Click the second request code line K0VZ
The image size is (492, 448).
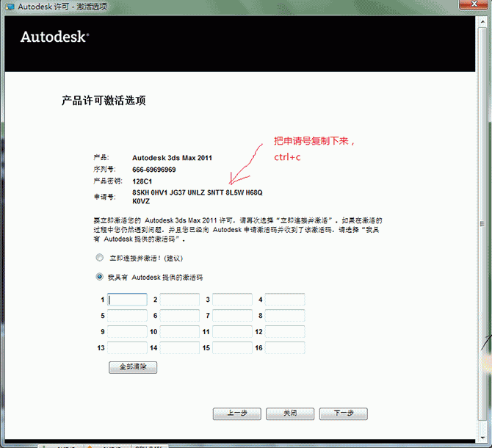tap(141, 201)
